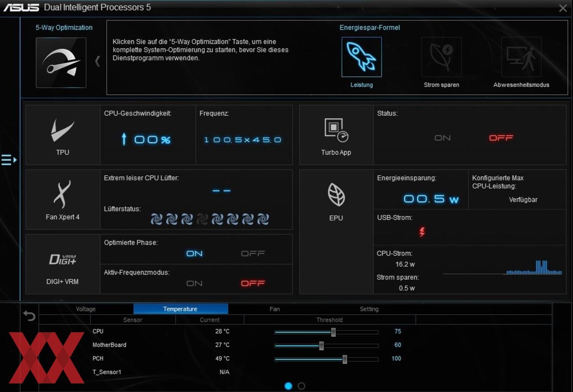Click the USB-Strom red lightning icon
573x392 pixels.
coord(422,232)
